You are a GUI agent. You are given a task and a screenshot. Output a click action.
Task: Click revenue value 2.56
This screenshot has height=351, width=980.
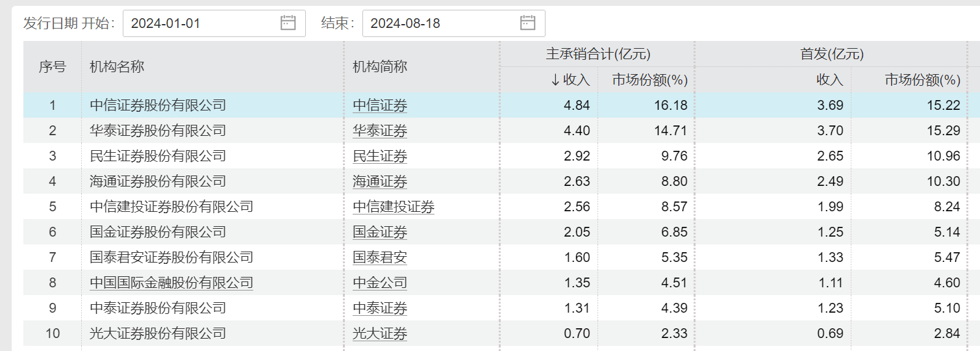pyautogui.click(x=577, y=207)
